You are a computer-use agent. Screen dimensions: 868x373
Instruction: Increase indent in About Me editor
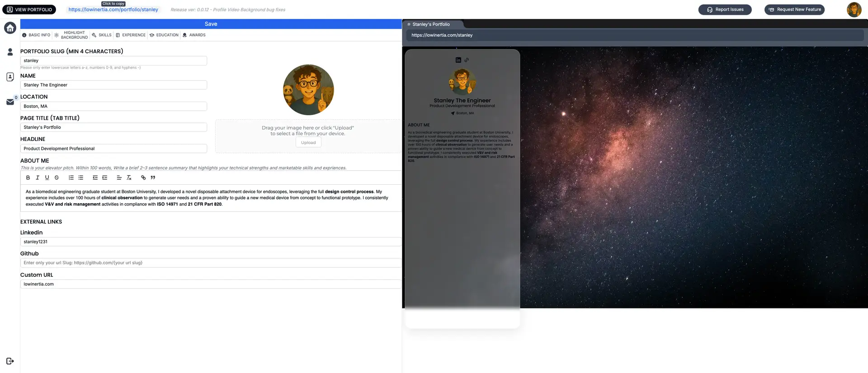pos(104,178)
